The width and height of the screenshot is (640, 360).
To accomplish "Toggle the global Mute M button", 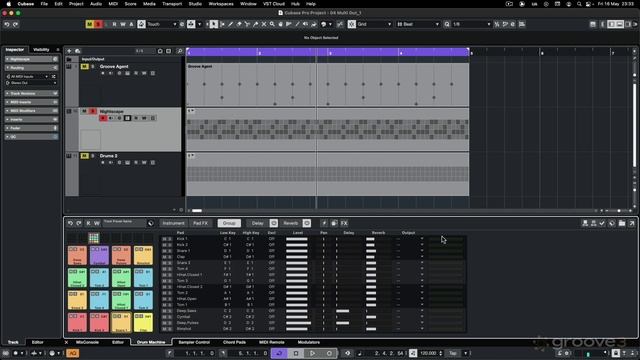I will (x=89, y=24).
